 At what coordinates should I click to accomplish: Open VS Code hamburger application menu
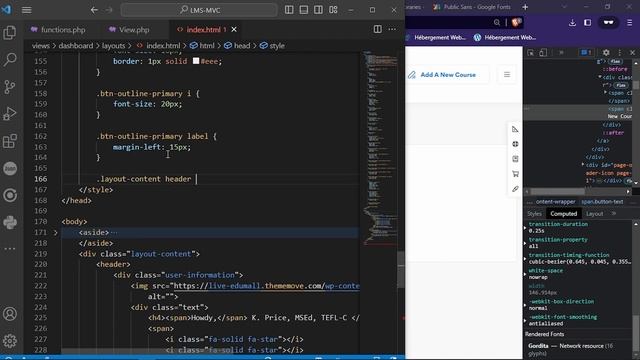(x=27, y=10)
